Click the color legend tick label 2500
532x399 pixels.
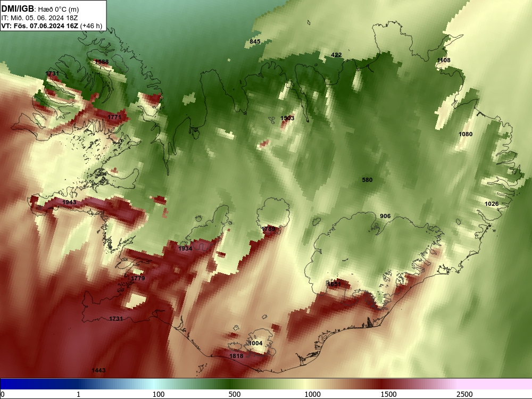coord(464,394)
